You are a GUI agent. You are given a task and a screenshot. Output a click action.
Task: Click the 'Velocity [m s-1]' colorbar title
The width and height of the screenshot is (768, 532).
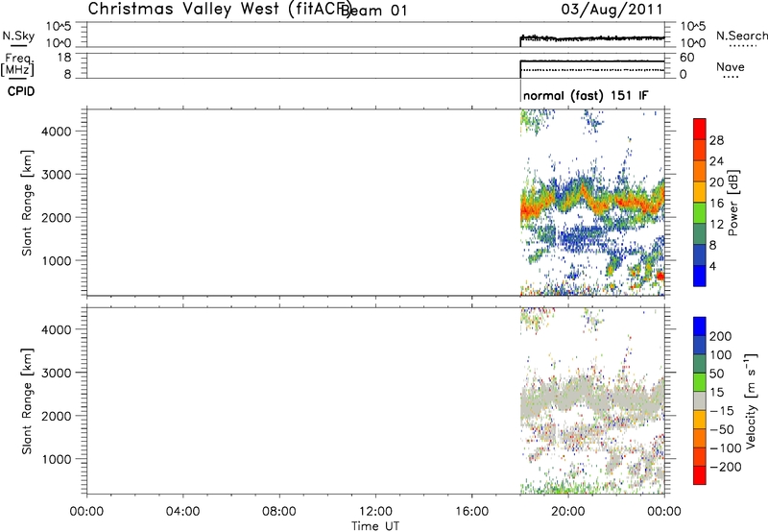pyautogui.click(x=750, y=400)
